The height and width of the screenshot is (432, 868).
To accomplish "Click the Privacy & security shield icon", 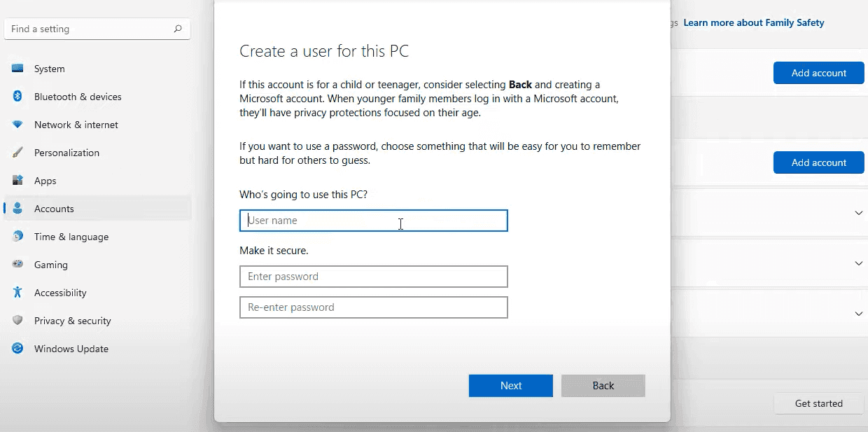I will point(18,321).
